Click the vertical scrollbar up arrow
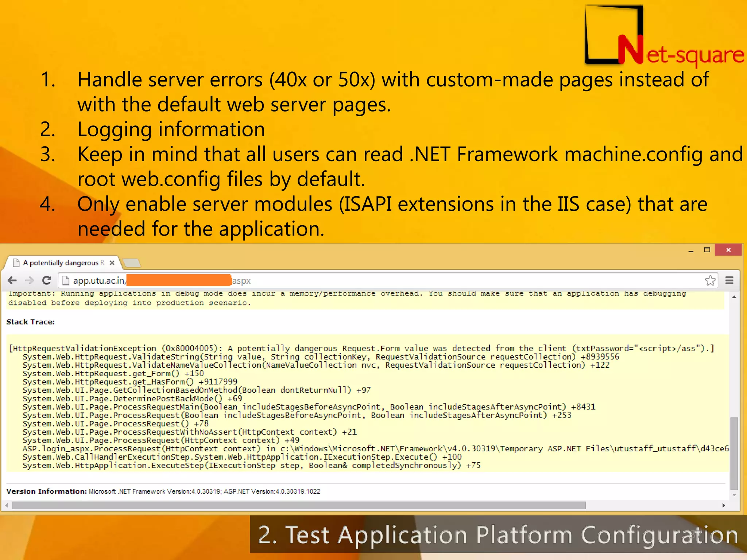Viewport: 747px width, 560px height. click(734, 297)
